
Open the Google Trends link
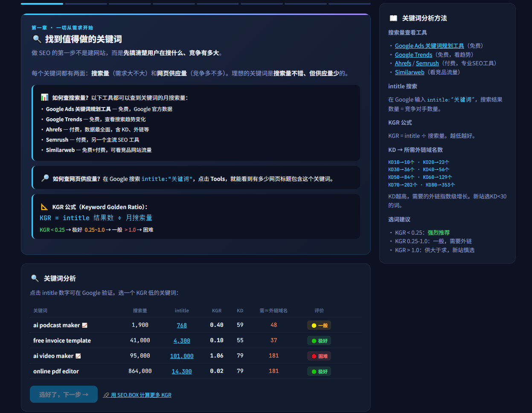[x=413, y=55]
